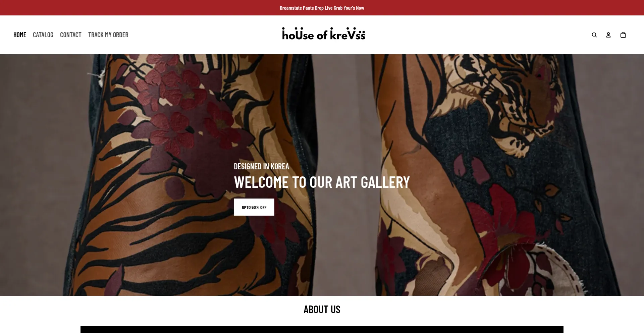Click the red announcement bar background
This screenshot has width=644, height=333.
click(x=134, y=8)
